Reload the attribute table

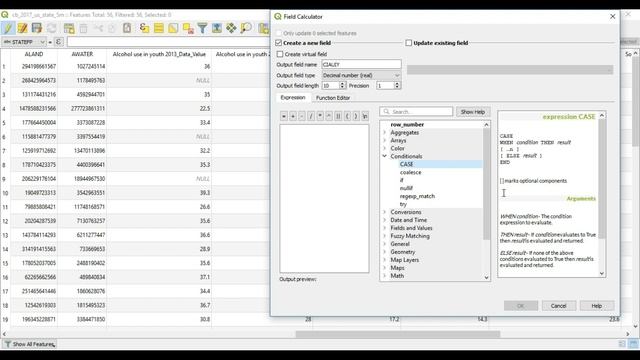[x=52, y=28]
